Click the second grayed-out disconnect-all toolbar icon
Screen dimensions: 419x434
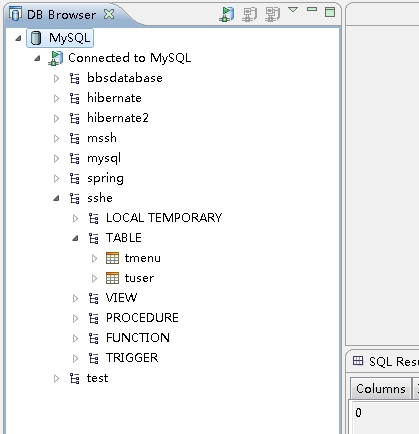coord(272,15)
